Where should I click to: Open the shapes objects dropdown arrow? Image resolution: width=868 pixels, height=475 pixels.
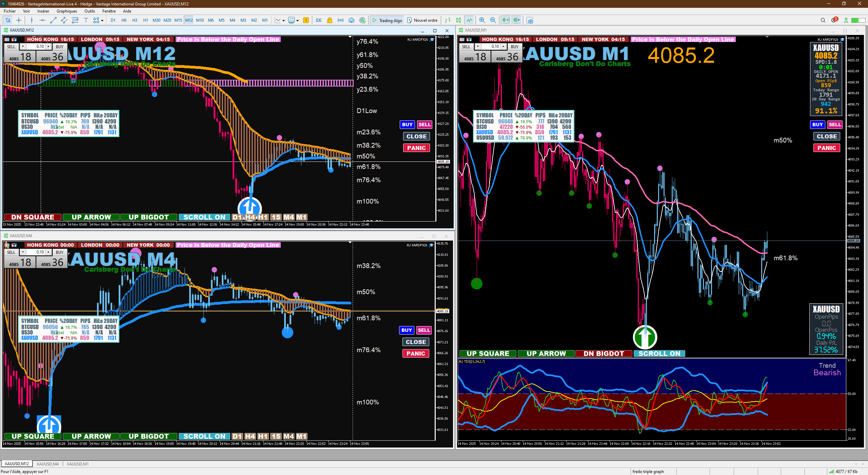(102, 21)
